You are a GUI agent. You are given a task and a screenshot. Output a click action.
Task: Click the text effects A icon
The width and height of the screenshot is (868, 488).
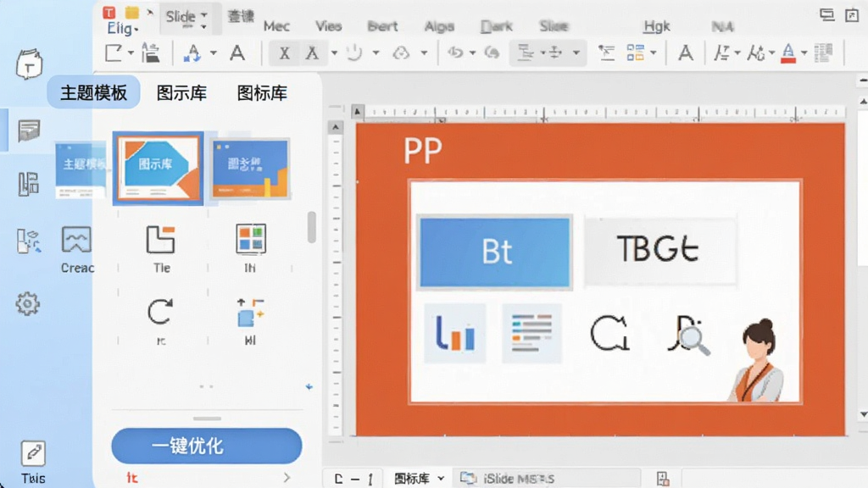click(686, 53)
